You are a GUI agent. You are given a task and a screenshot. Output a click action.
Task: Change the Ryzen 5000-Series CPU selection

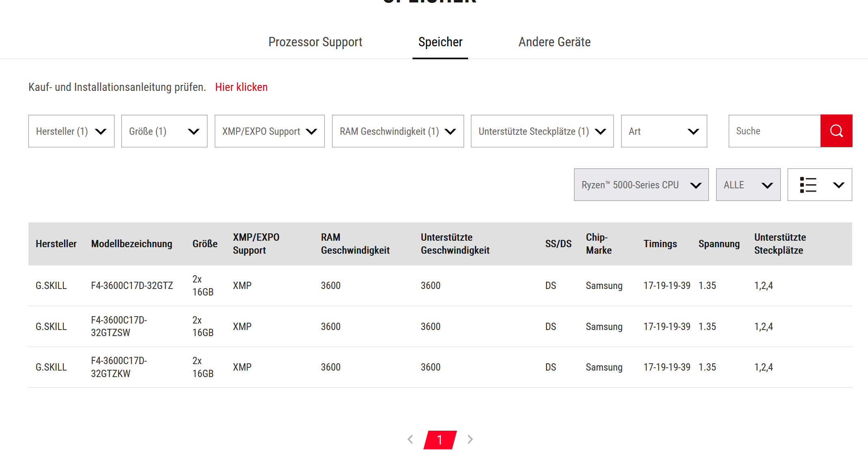click(x=641, y=185)
